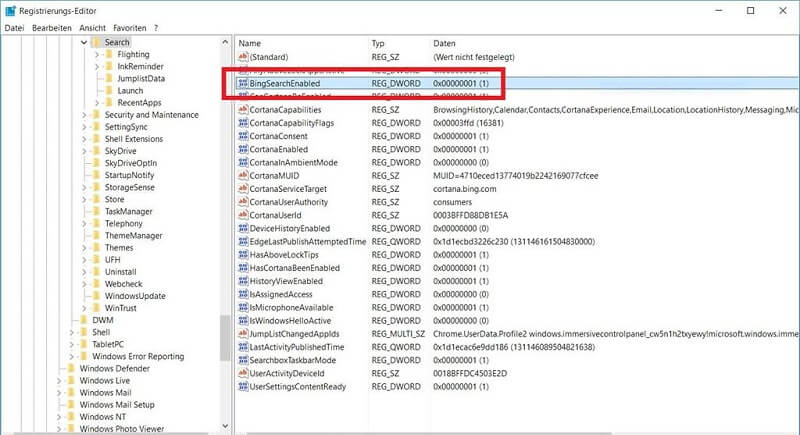This screenshot has height=435, width=800.
Task: Open the Bearbeiten menu
Action: pos(52,28)
